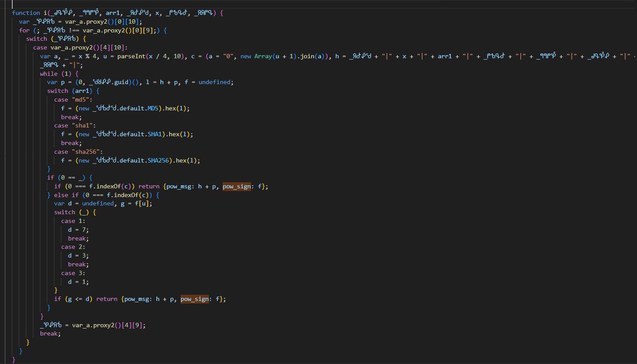This screenshot has height=364, width=637.
Task: Click 'switch (arr1)' statement
Action: tap(73, 91)
